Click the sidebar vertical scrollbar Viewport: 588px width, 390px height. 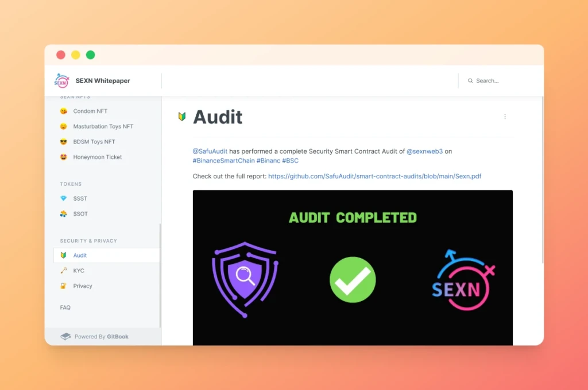160,275
